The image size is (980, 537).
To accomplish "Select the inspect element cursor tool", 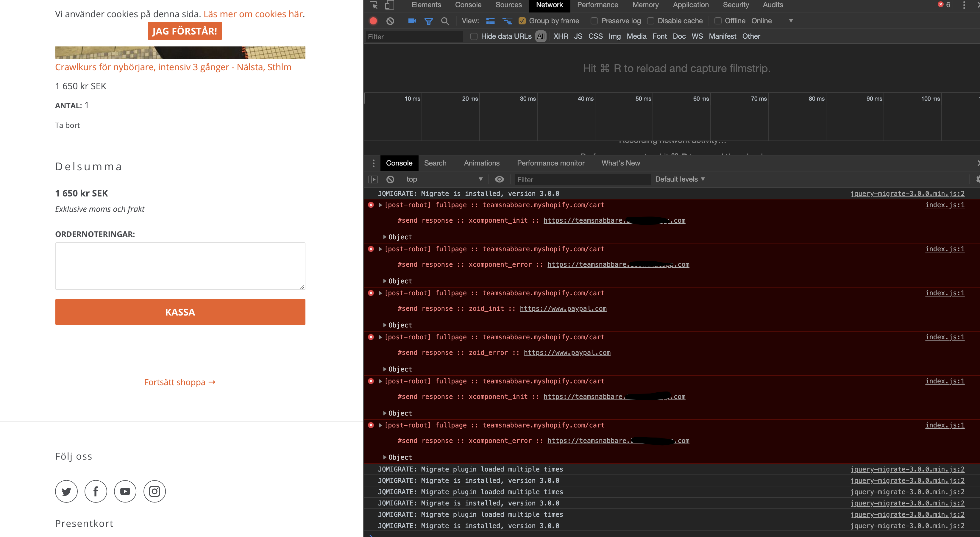I will point(373,5).
